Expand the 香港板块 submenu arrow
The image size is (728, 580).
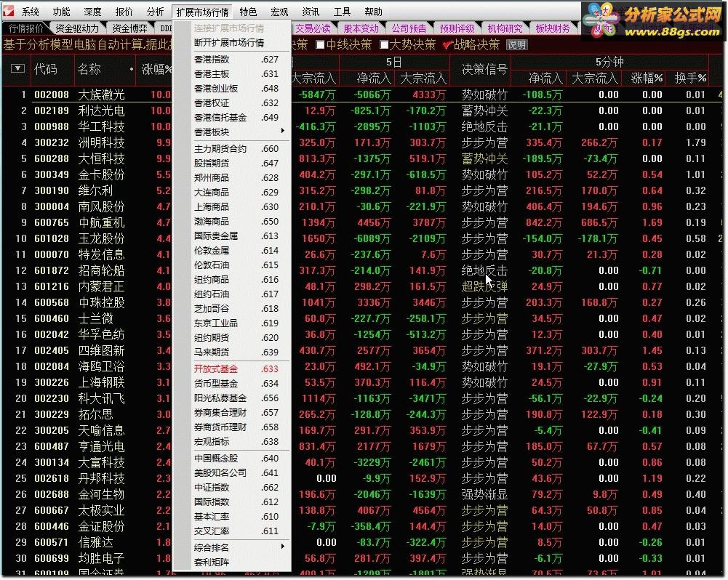pos(282,132)
